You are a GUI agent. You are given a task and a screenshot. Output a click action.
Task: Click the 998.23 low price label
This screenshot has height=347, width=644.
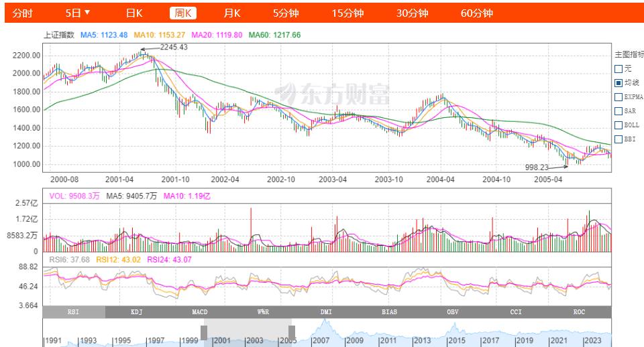click(537, 167)
